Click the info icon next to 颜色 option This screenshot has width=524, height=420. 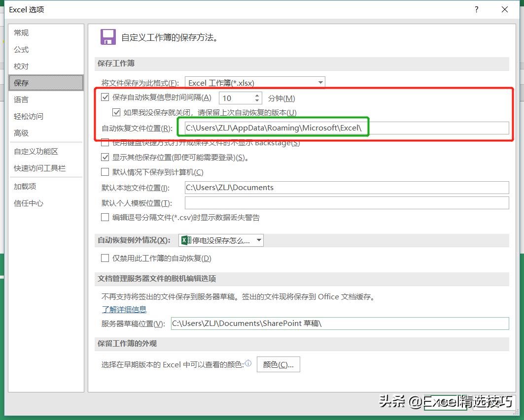[249, 362]
